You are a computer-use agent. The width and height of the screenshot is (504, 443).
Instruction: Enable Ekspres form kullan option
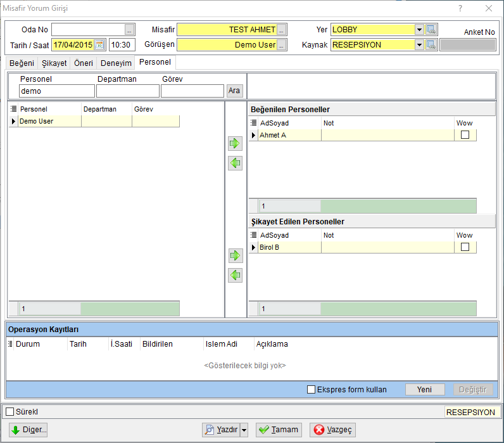(311, 390)
